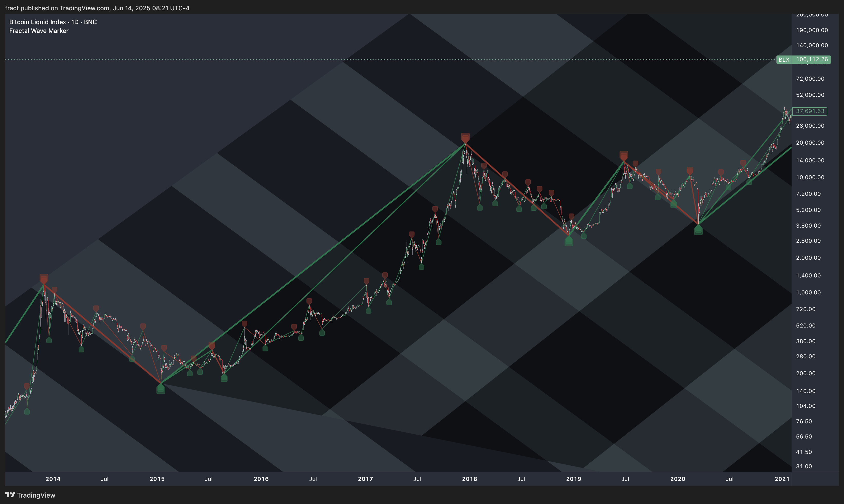Image resolution: width=844 pixels, height=504 pixels.
Task: Click the 104.00 price axis label
Action: [x=806, y=406]
